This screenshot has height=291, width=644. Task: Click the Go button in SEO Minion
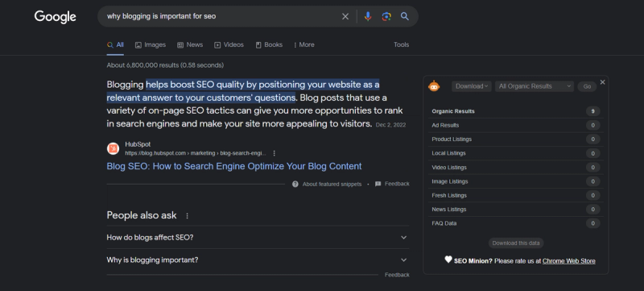[587, 86]
